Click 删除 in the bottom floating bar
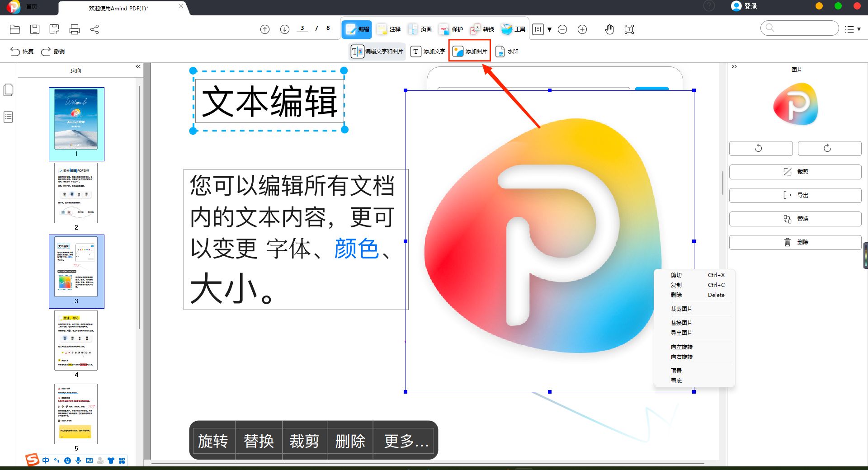 (x=349, y=442)
